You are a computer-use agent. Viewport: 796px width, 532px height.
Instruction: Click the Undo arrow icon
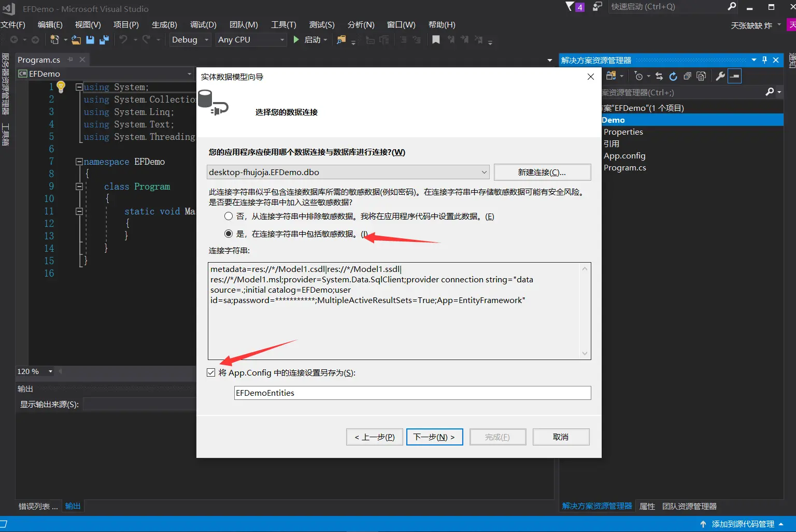[123, 39]
